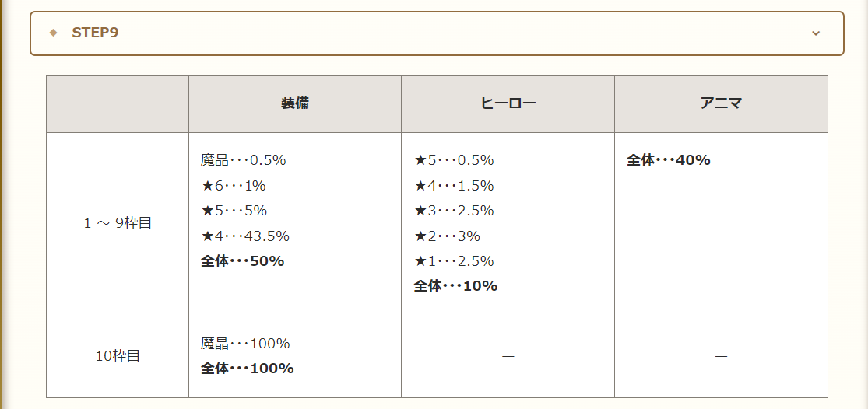
Task: Click the hero ★2 3% rate
Action: tap(447, 236)
